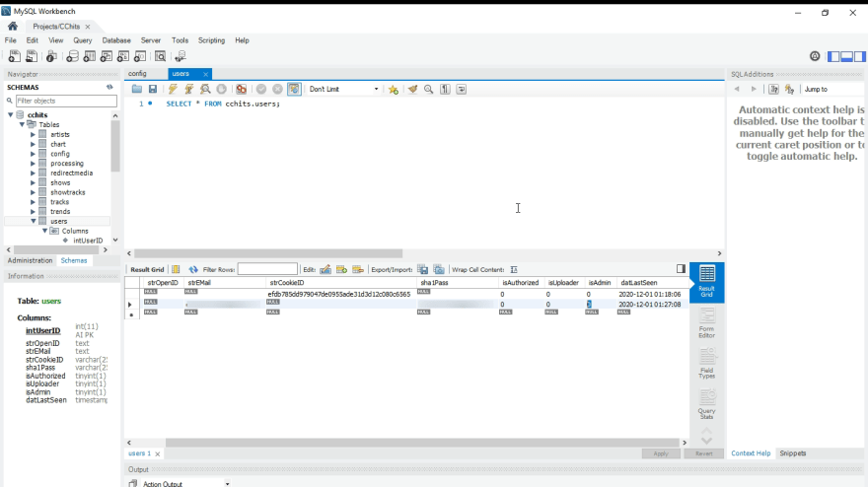Insert new row icon
This screenshot has width=868, height=487.
pos(341,269)
